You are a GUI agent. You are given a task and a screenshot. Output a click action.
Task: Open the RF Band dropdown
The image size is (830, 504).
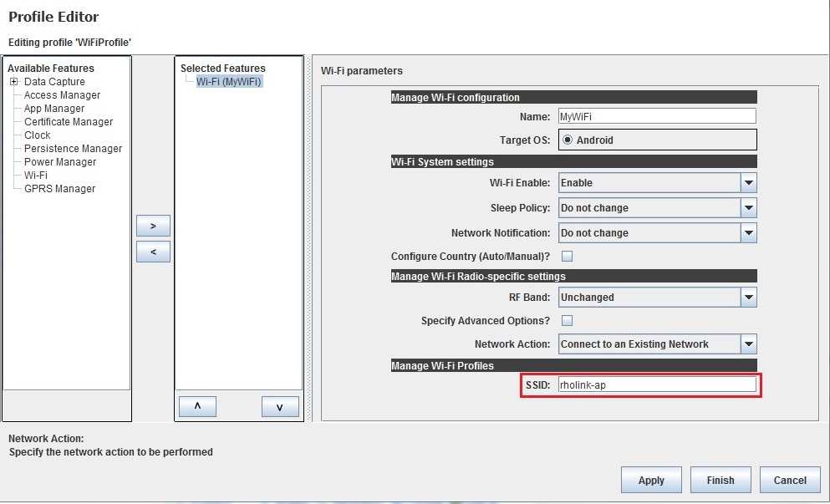748,298
